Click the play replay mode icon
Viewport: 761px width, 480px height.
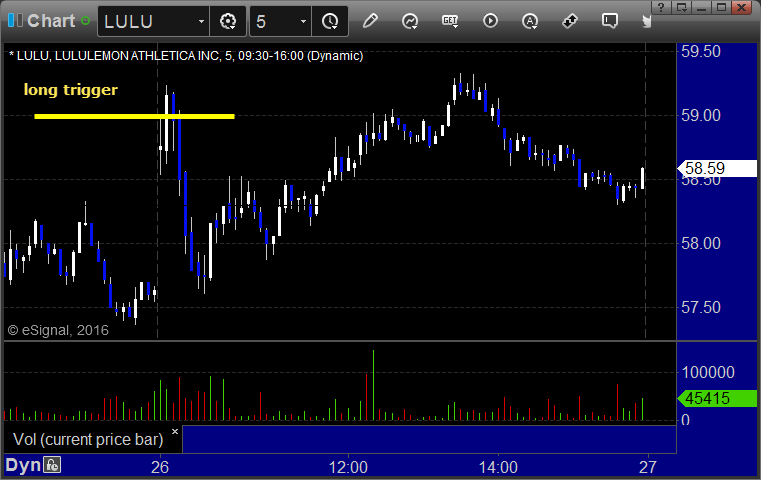click(x=490, y=21)
